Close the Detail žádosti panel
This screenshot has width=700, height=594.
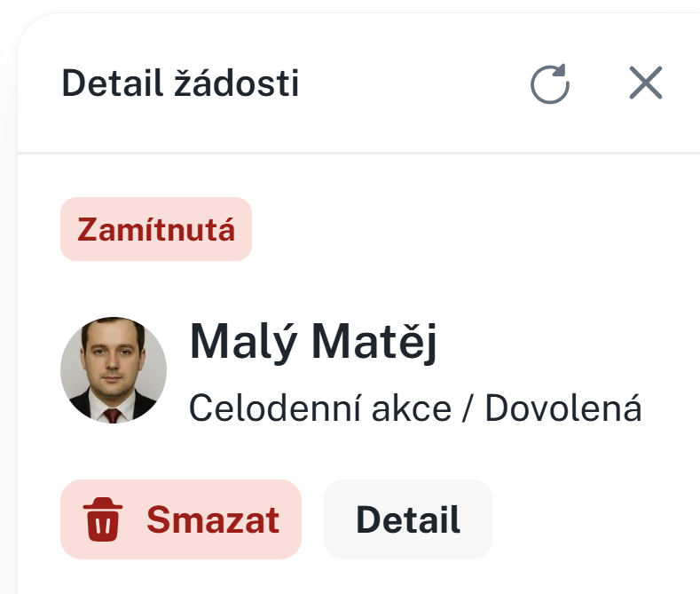point(645,83)
